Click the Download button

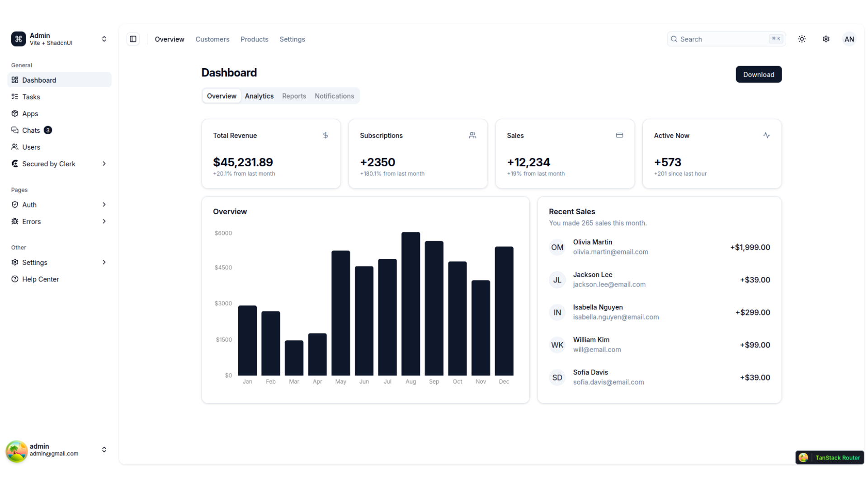[758, 75]
